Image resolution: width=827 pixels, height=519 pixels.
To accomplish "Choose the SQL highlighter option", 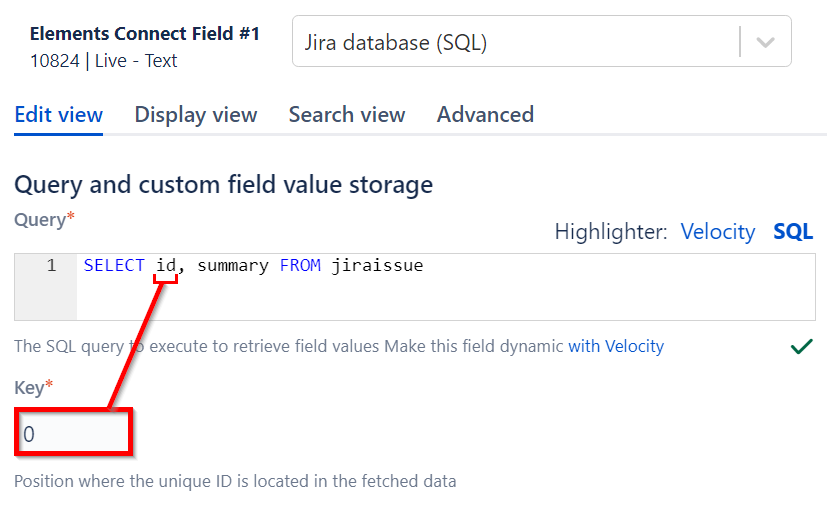I will (x=793, y=232).
